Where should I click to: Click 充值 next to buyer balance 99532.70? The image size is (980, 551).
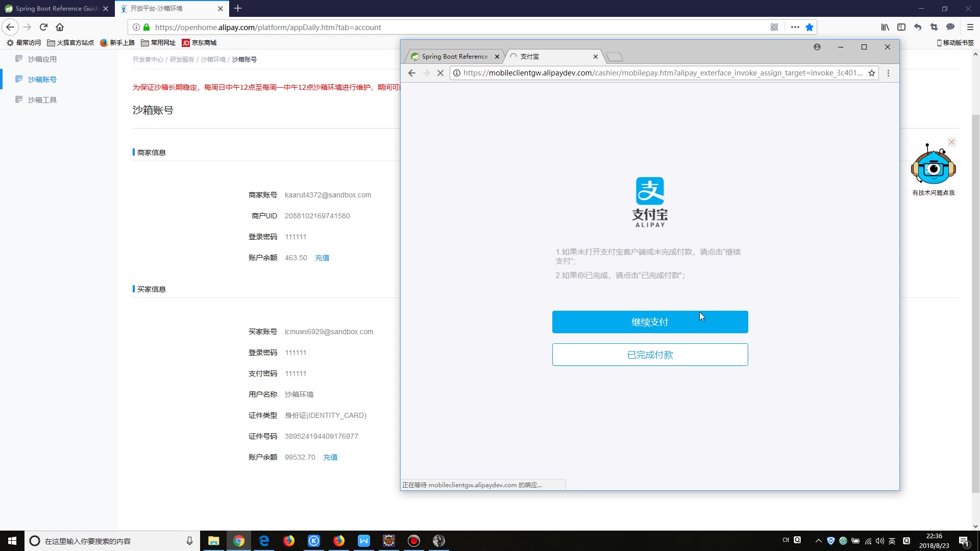[330, 457]
